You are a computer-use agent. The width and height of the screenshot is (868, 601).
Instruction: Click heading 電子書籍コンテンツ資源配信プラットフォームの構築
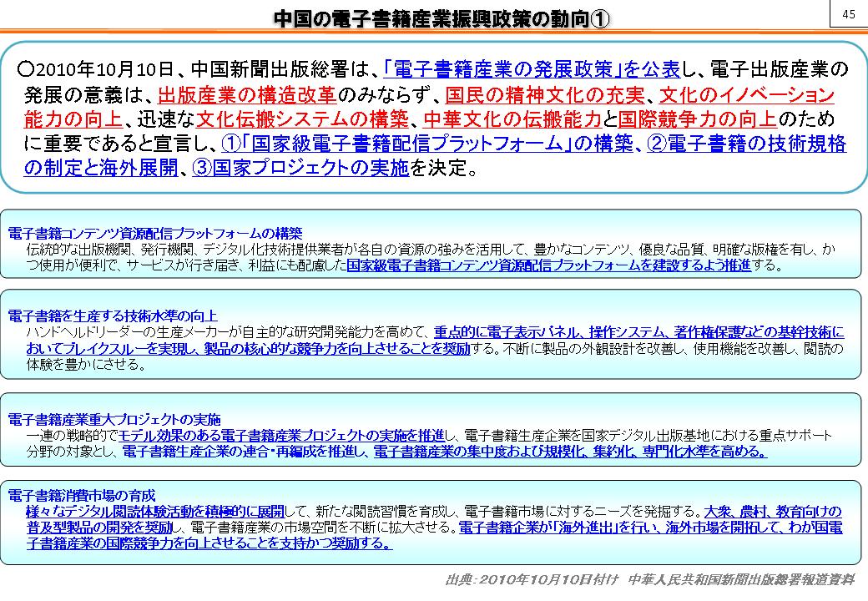point(155,233)
